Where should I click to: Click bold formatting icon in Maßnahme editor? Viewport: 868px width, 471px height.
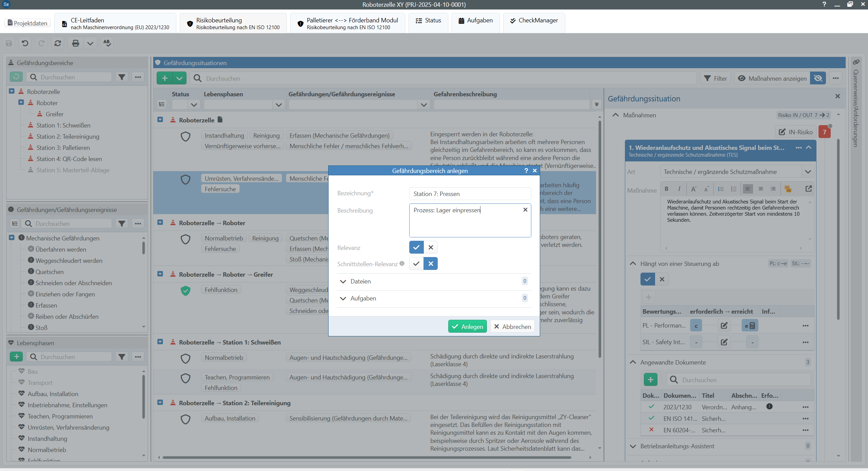click(x=667, y=189)
